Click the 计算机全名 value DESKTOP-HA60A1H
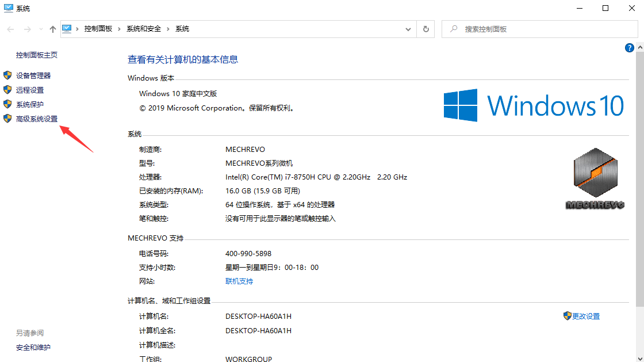644x362 pixels. click(x=258, y=331)
